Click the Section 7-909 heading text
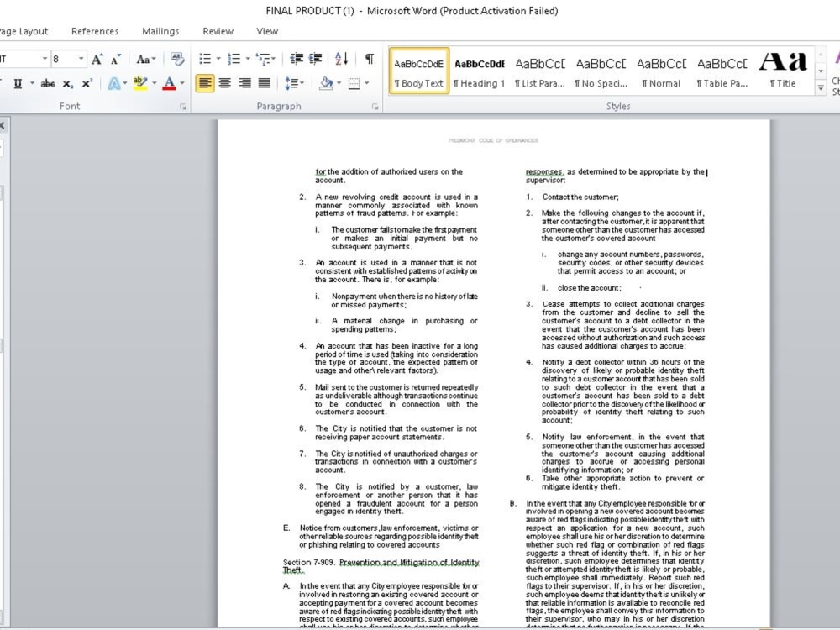This screenshot has height=630, width=840. pyautogui.click(x=381, y=565)
